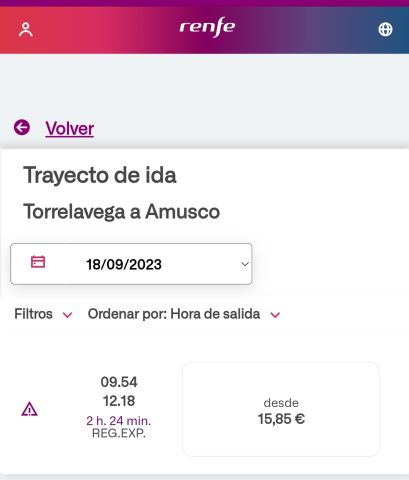The image size is (409, 480).
Task: Click the 12.18 arrival time
Action: pos(119,401)
